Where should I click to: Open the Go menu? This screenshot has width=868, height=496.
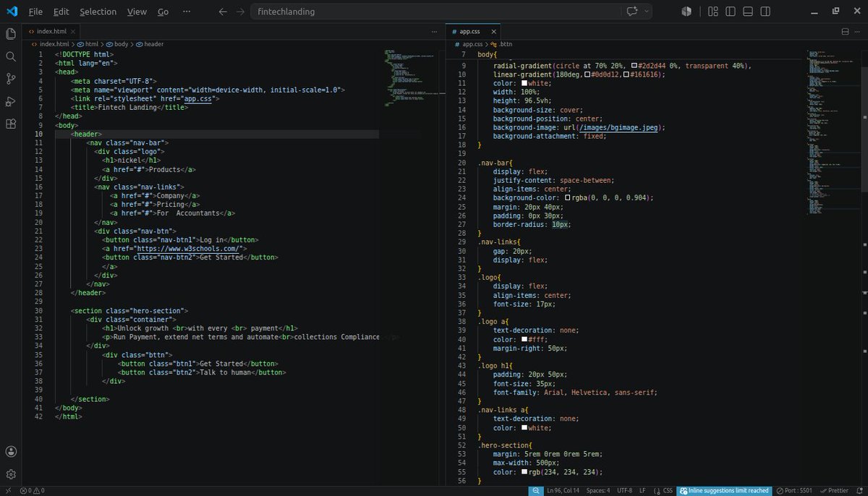pos(163,12)
